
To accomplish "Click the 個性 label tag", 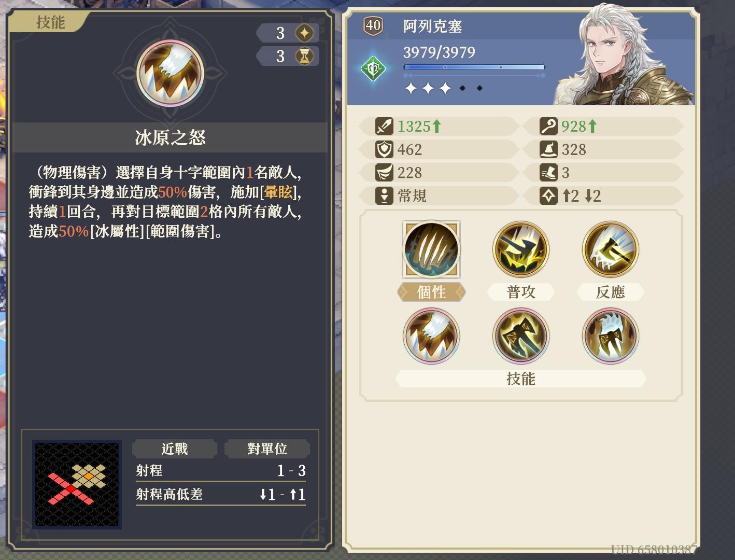I will tap(431, 292).
